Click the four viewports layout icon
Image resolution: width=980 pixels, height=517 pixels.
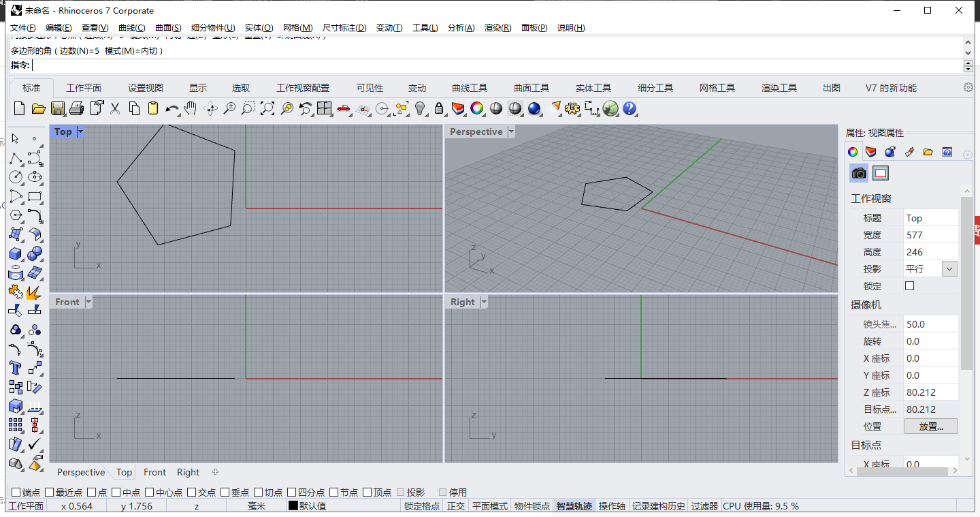point(325,108)
